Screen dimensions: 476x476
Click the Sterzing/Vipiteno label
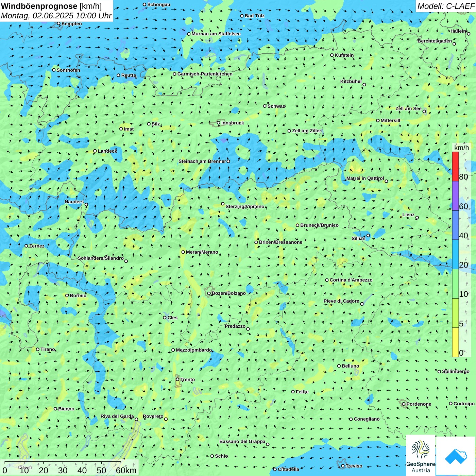coord(245,206)
